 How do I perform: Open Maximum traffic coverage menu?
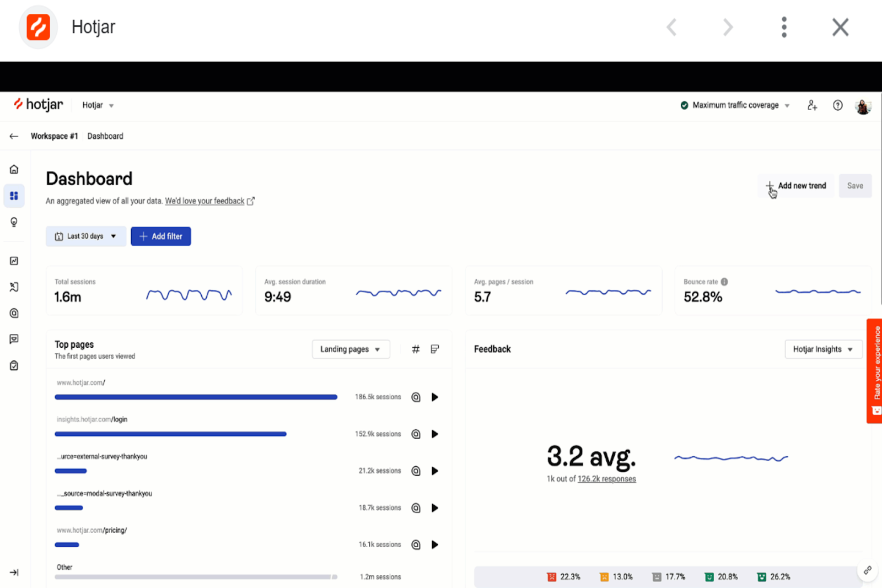tap(735, 105)
